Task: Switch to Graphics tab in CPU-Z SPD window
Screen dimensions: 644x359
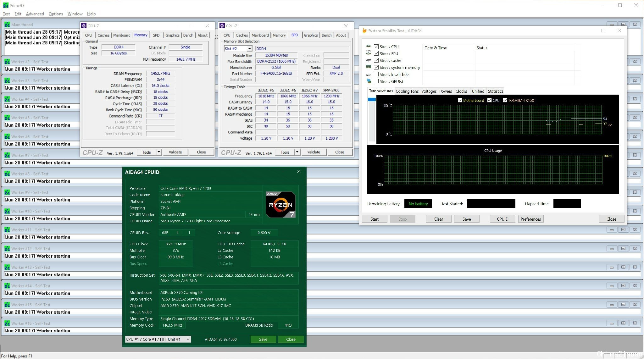Action: [x=311, y=35]
